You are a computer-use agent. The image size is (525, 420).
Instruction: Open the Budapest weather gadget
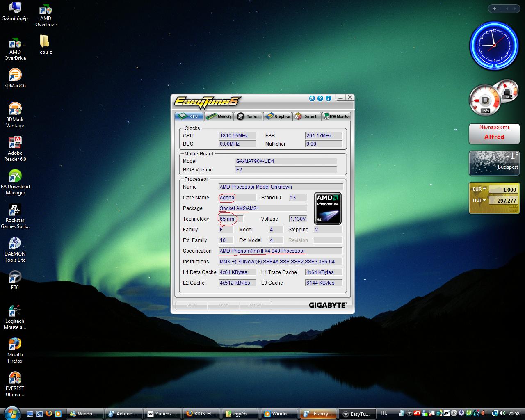pyautogui.click(x=494, y=163)
